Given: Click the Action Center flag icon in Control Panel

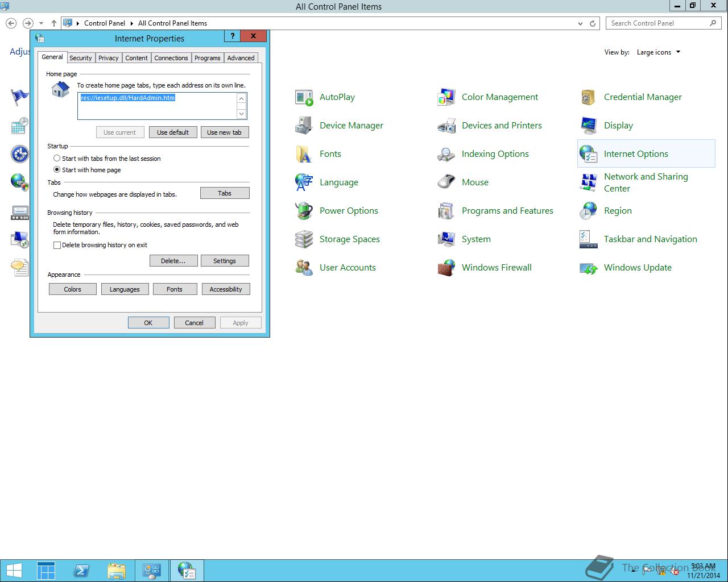Looking at the screenshot, I should [x=20, y=97].
